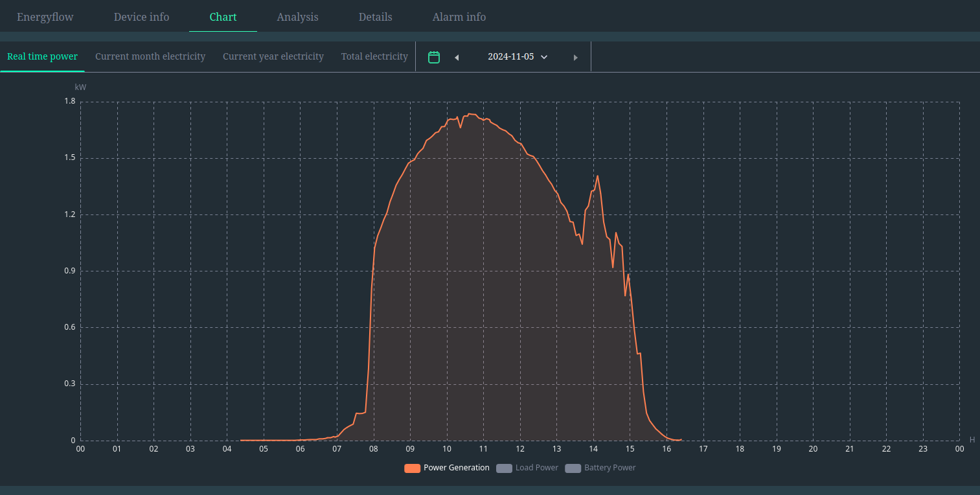This screenshot has height=495, width=980.
Task: Click the gray Battery Power legend swatch
Action: (x=573, y=468)
